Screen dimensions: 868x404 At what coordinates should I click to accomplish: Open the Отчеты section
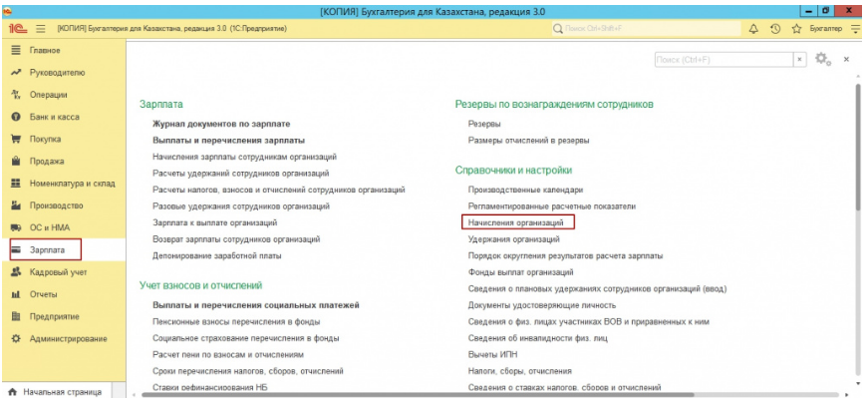pyautogui.click(x=43, y=294)
